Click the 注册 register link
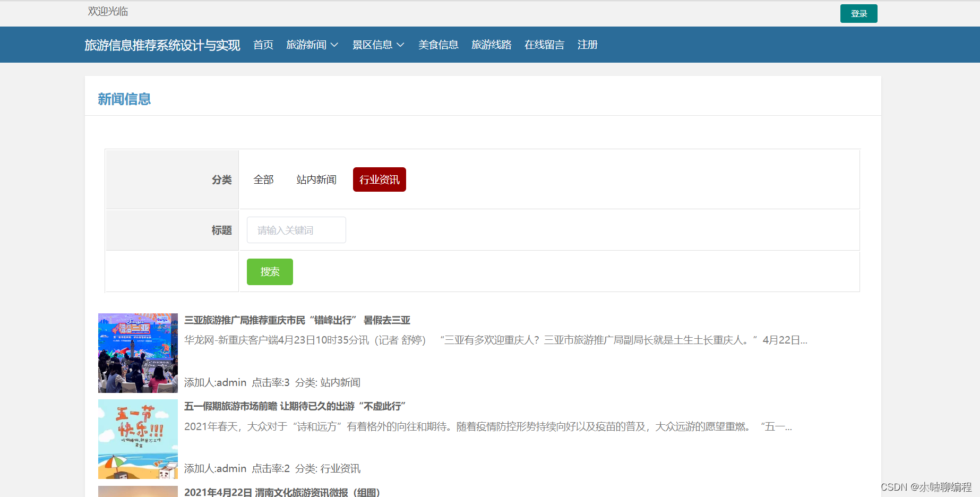The width and height of the screenshot is (980, 497). (x=588, y=45)
